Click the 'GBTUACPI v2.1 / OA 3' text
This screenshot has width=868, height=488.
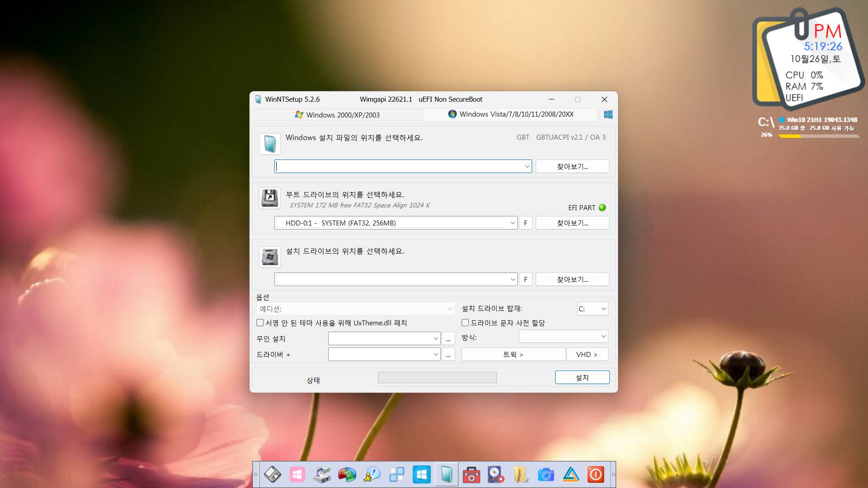click(571, 137)
